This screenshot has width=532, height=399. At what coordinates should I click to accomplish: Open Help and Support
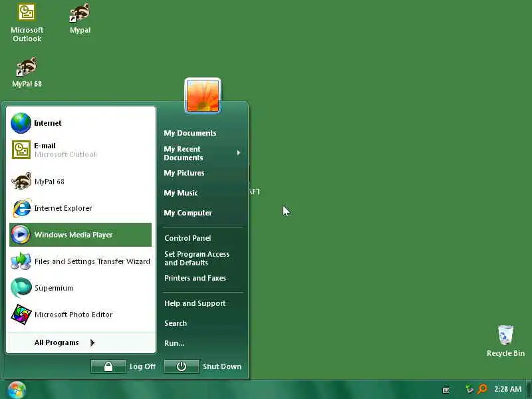(x=195, y=303)
